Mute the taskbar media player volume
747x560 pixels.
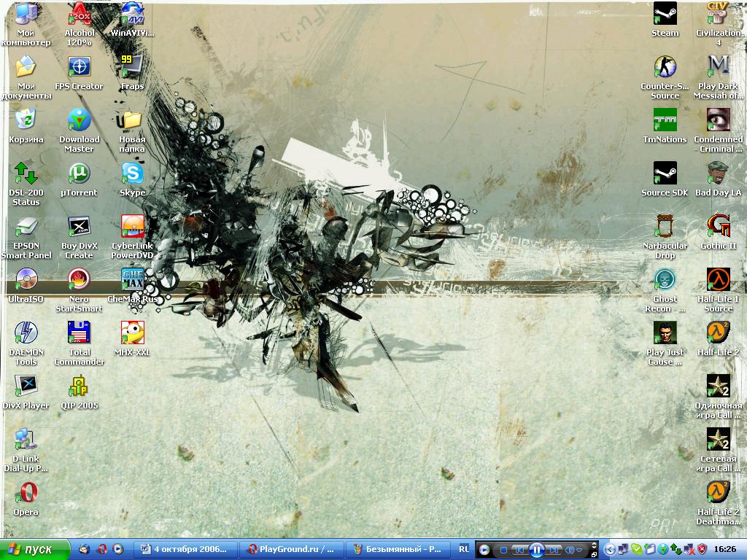click(x=569, y=551)
